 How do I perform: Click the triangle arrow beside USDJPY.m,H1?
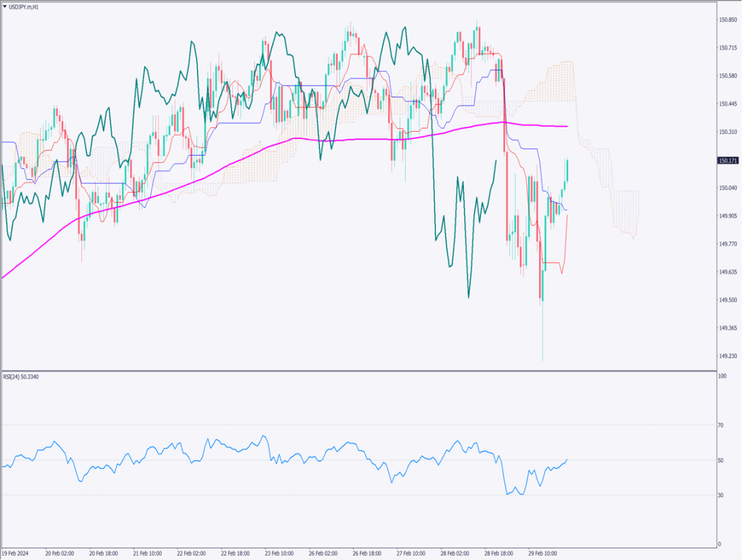click(x=5, y=6)
